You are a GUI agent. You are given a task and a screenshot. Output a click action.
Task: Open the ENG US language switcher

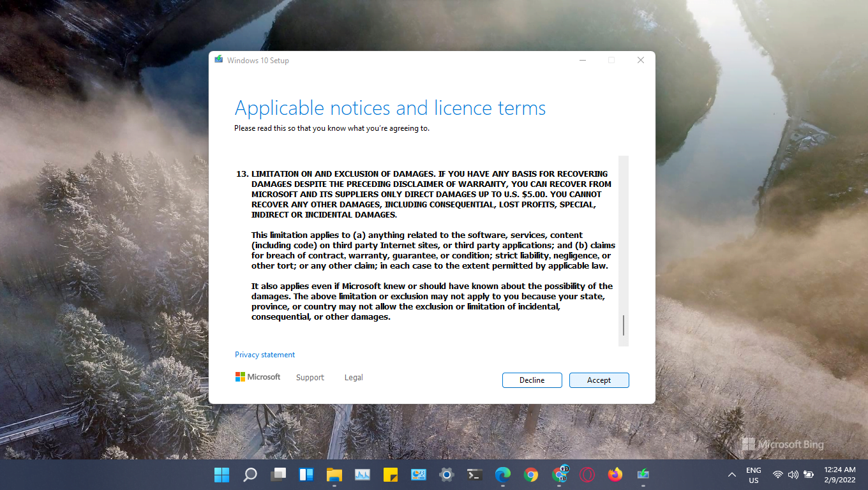(x=754, y=475)
